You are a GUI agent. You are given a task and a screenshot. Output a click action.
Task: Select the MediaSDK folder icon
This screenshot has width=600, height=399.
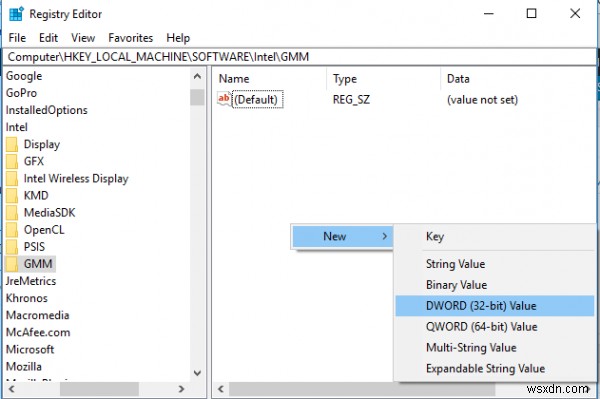pos(12,213)
